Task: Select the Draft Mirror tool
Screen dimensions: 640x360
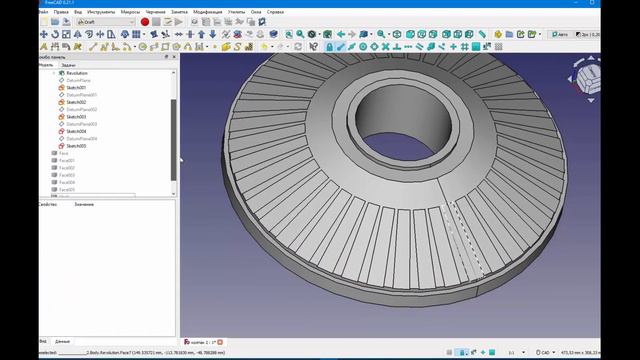Action: [78, 34]
